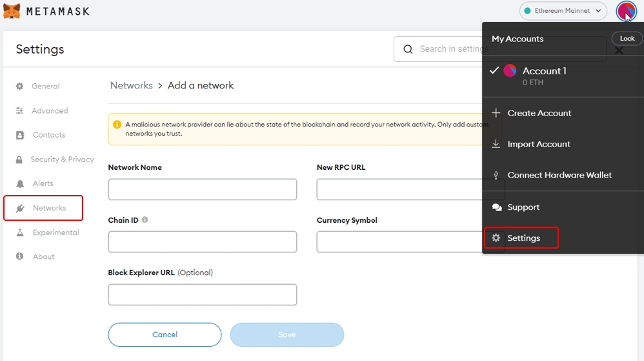Open the account avatar menu icon
This screenshot has width=644, height=361.
click(626, 11)
